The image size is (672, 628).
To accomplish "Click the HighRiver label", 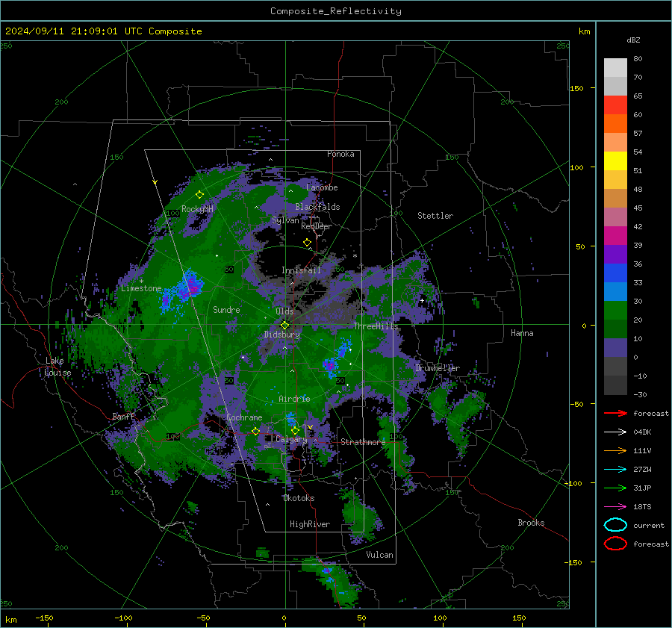I will point(310,524).
